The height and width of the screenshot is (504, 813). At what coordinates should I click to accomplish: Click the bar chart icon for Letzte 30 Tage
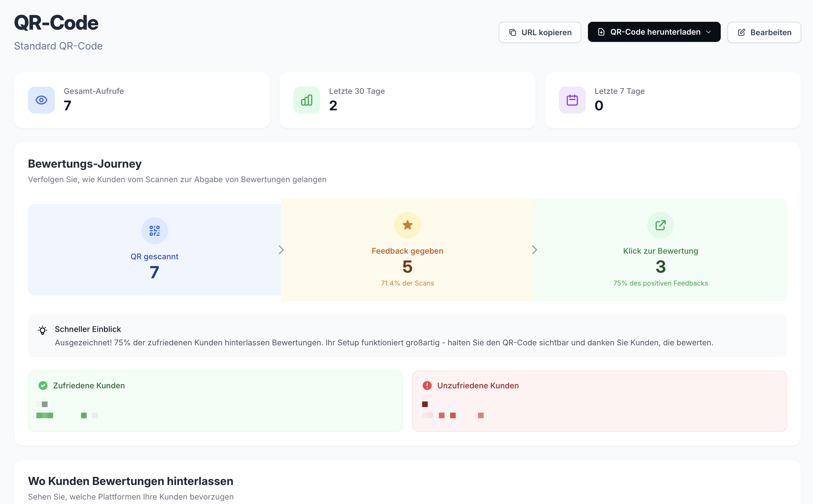pyautogui.click(x=306, y=100)
